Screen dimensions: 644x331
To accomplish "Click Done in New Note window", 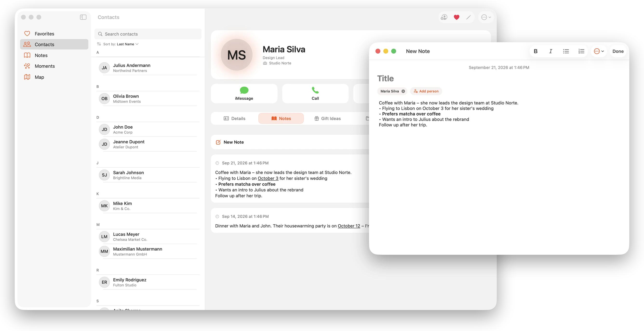I will (x=618, y=51).
